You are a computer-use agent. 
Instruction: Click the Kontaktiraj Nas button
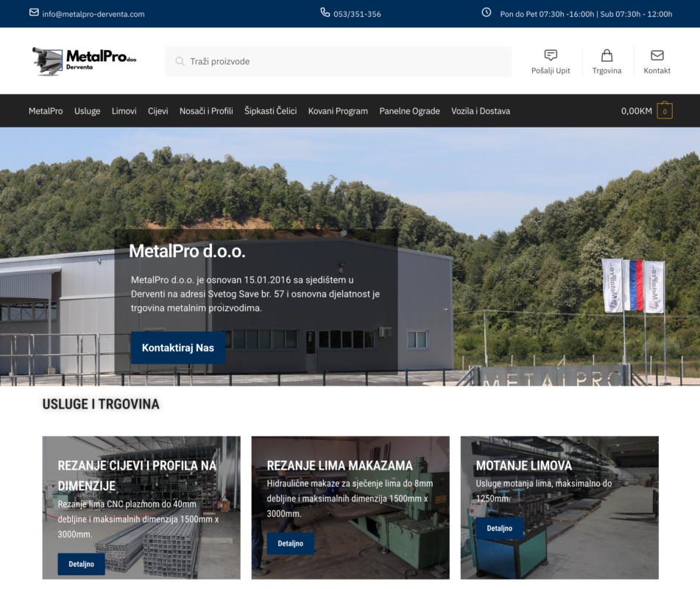pos(177,348)
